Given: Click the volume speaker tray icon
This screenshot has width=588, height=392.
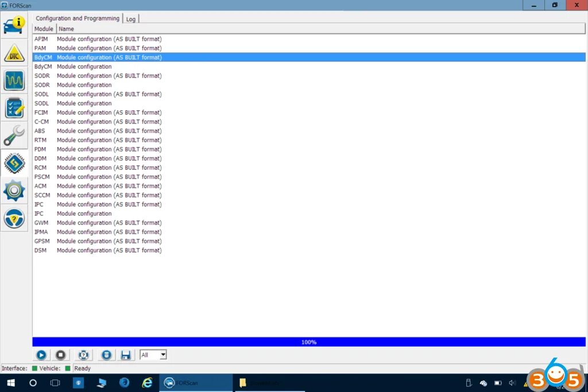Looking at the screenshot, I should [x=512, y=383].
